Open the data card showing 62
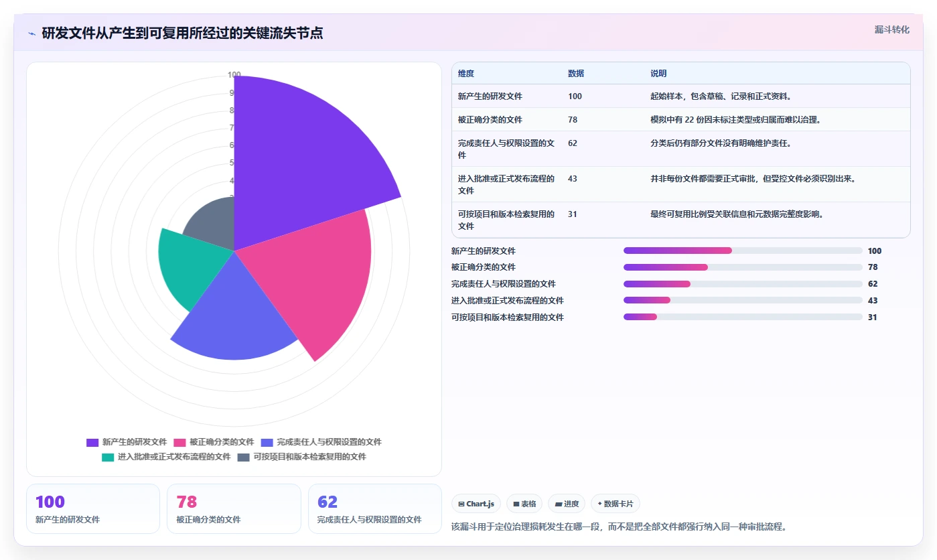The height and width of the screenshot is (560, 937). [x=375, y=508]
